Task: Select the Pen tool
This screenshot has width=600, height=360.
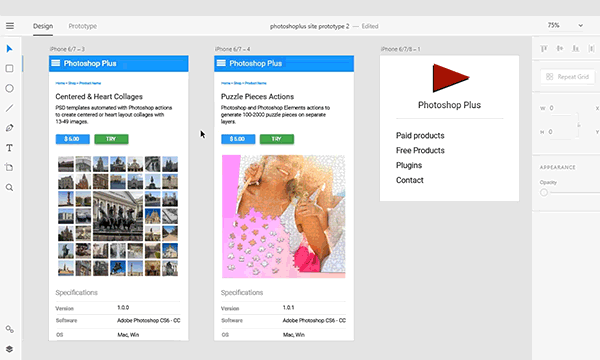Action: coord(10,128)
